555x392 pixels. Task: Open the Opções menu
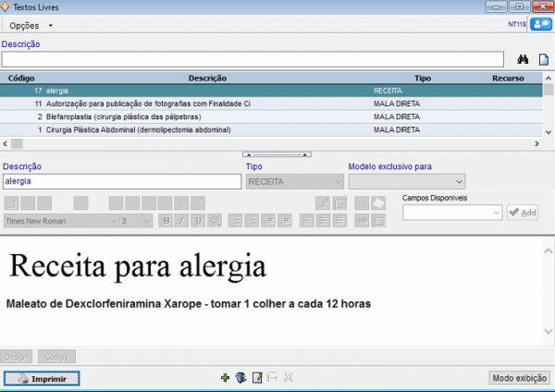click(31, 25)
